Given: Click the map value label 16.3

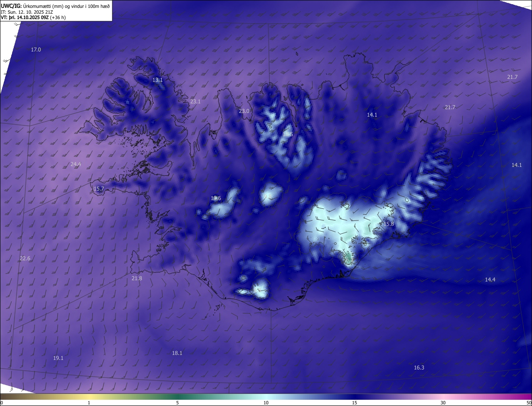Looking at the screenshot, I should click(x=419, y=367).
